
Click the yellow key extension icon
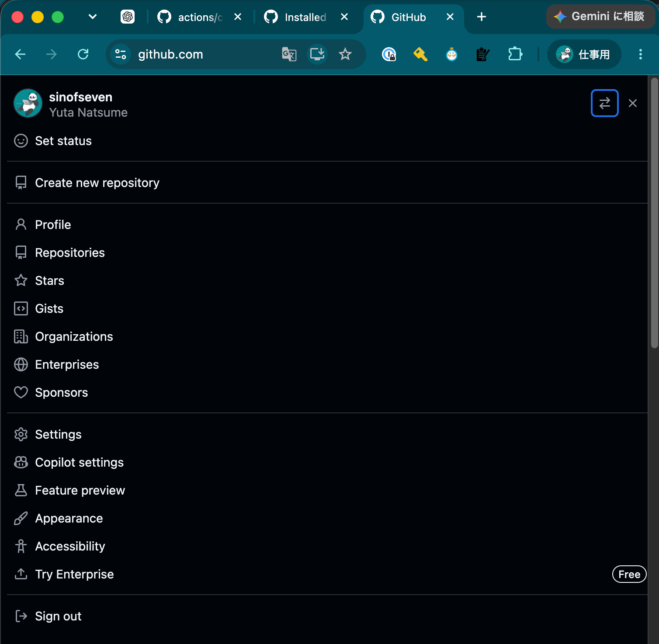[420, 54]
